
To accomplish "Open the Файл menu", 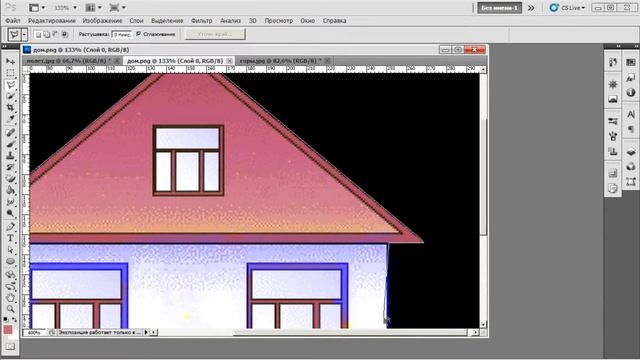I will 13,20.
